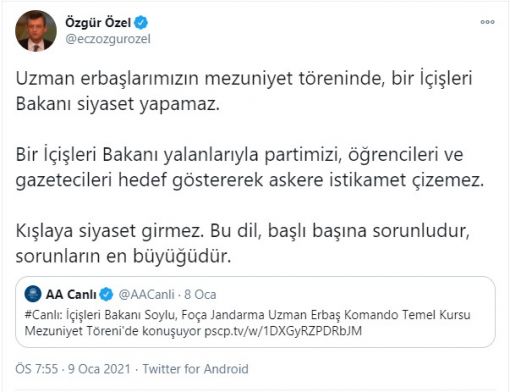Click the verified badge next to AA Canlı

[107, 294]
